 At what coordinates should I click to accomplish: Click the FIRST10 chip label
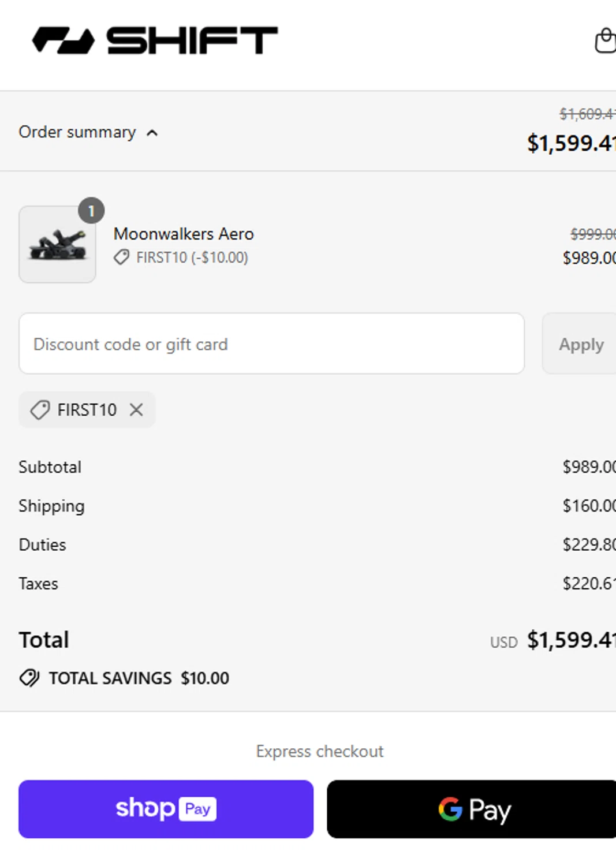click(87, 410)
